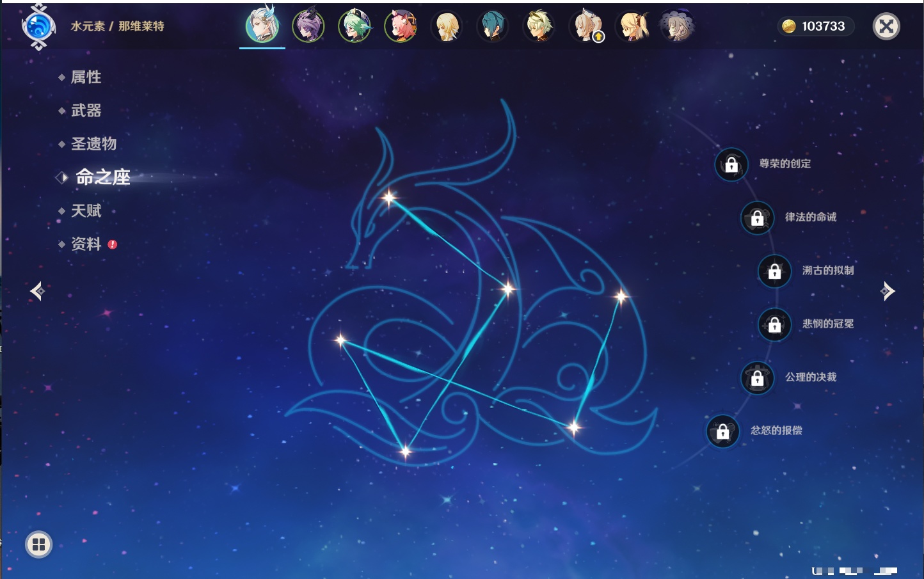Screen dimensions: 924x579
Task: Select the pink-haired character with cat ears
Action: click(x=401, y=26)
